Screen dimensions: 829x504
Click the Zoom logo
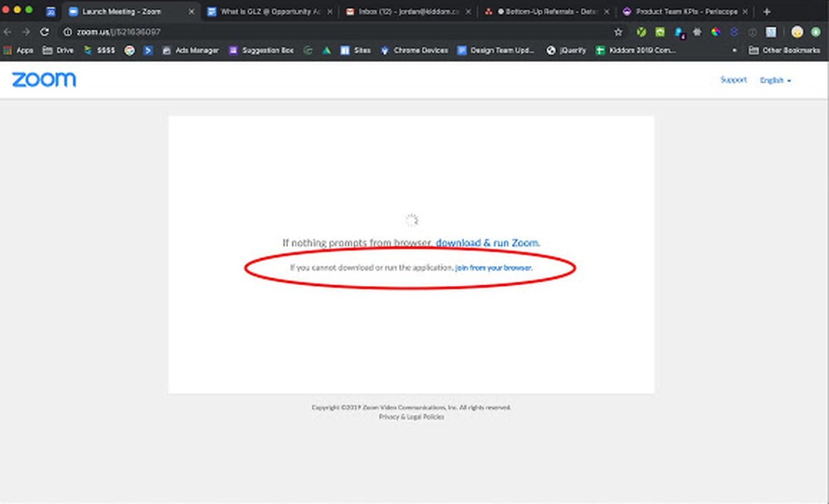pyautogui.click(x=44, y=79)
